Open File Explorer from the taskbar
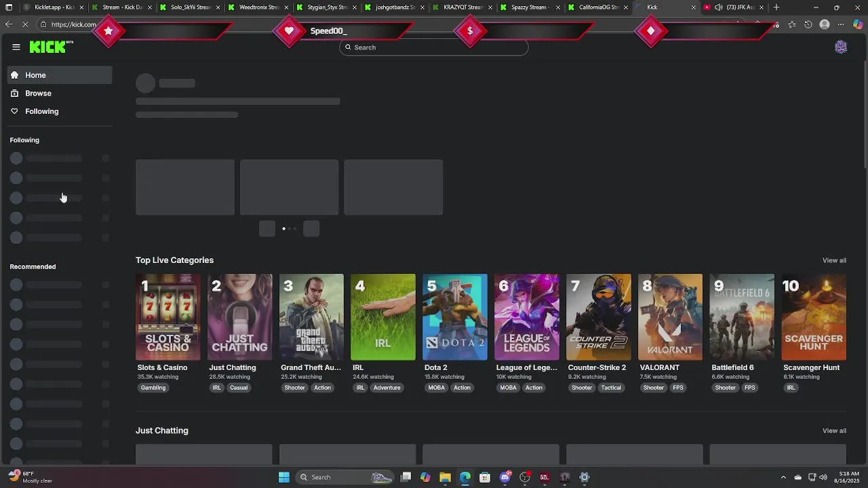 pyautogui.click(x=445, y=477)
